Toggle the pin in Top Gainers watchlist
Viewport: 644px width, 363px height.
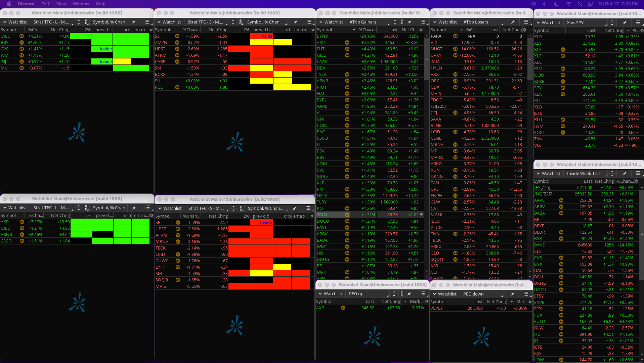click(x=410, y=22)
